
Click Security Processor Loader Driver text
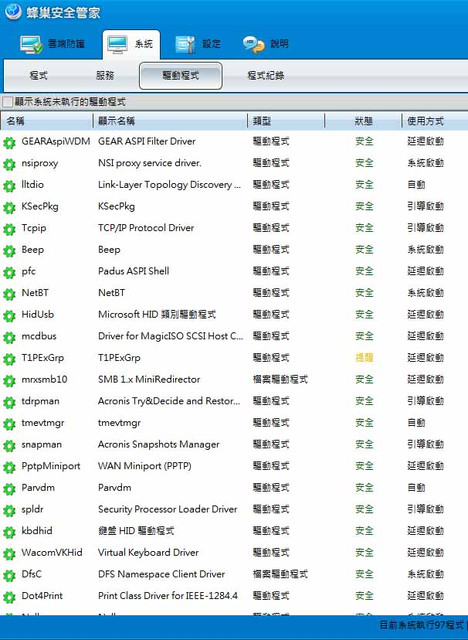(x=167, y=509)
